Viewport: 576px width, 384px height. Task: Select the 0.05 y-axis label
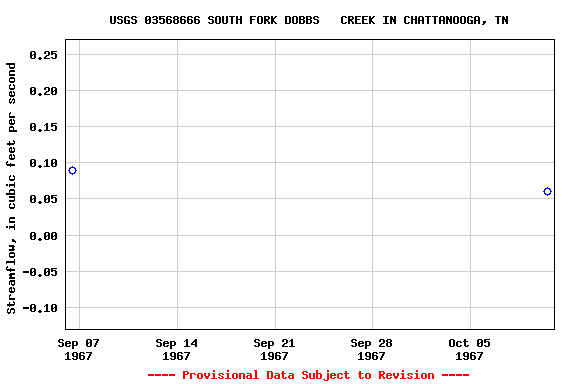point(44,199)
